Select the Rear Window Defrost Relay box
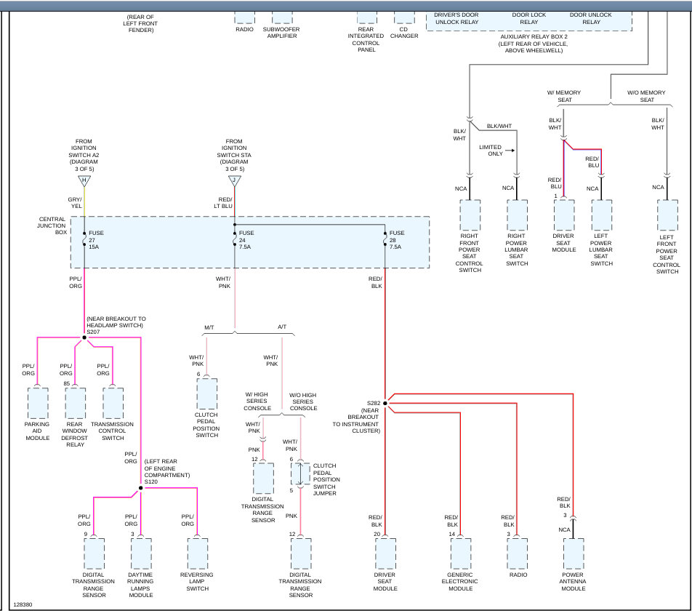This screenshot has height=616, width=692. coord(76,403)
